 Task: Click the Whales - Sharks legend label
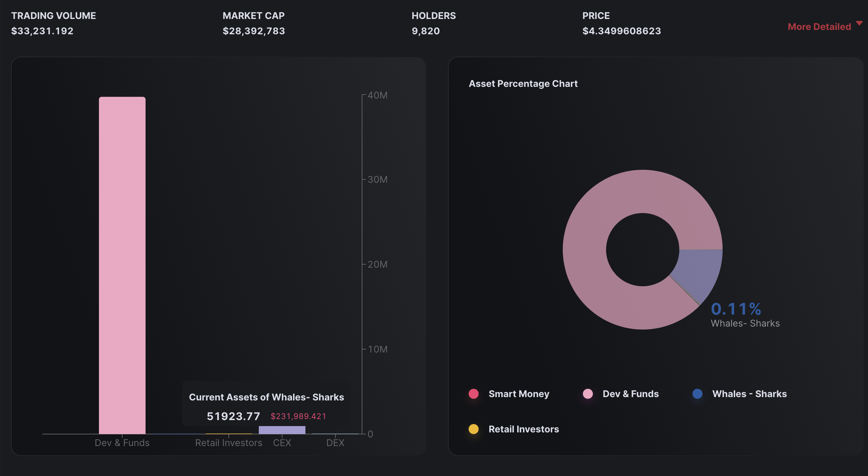pyautogui.click(x=749, y=394)
